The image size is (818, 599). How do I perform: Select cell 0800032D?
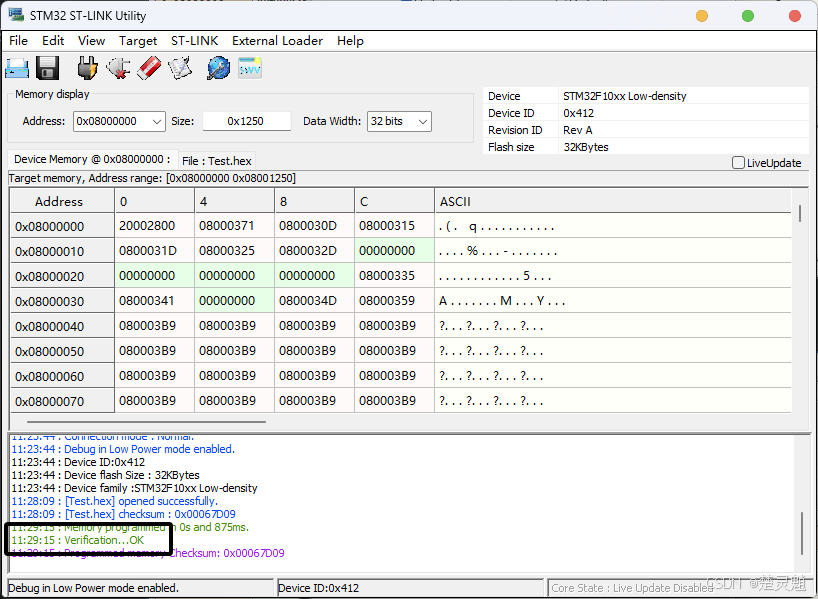[315, 251]
